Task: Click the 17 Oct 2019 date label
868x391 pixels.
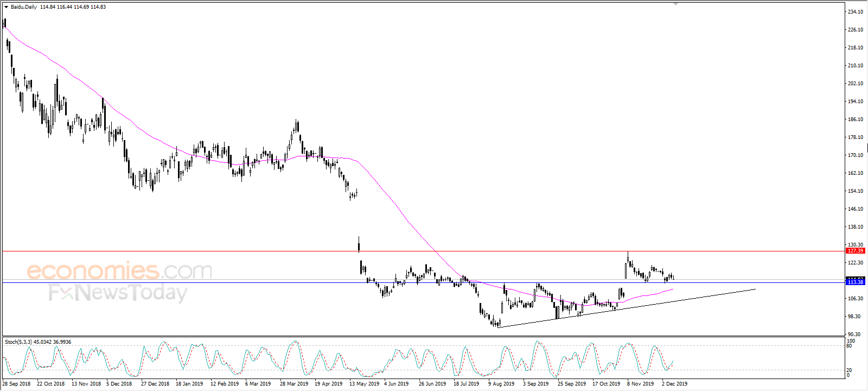Action: point(607,384)
